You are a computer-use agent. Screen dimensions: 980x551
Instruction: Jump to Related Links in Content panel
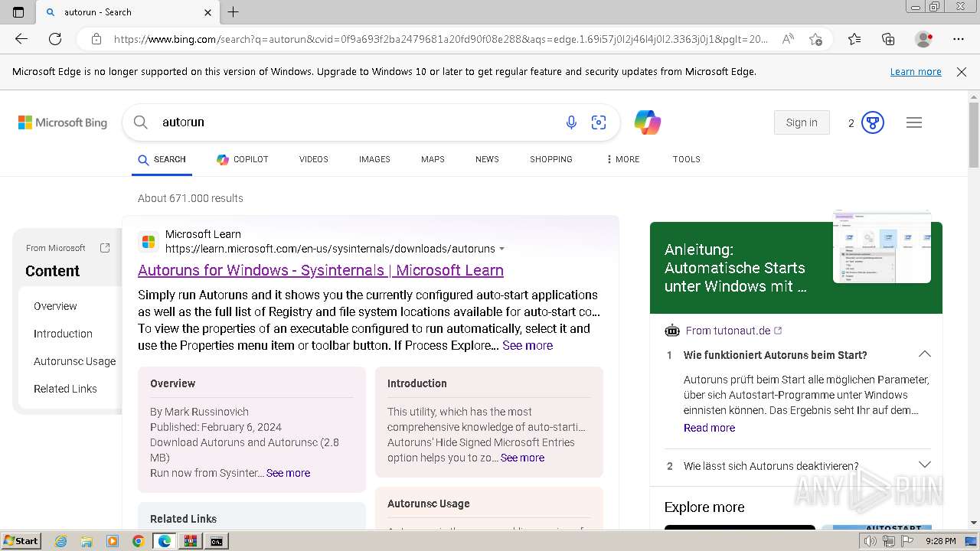click(65, 389)
